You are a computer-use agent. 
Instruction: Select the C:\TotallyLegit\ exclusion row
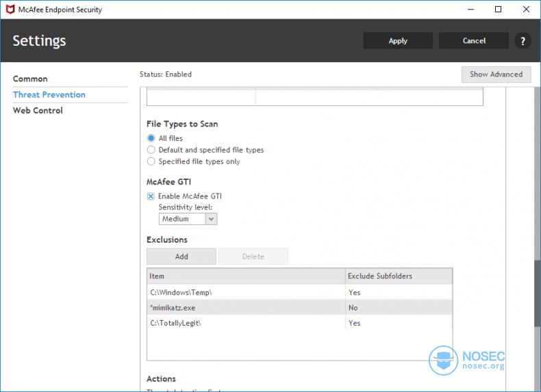(299, 323)
